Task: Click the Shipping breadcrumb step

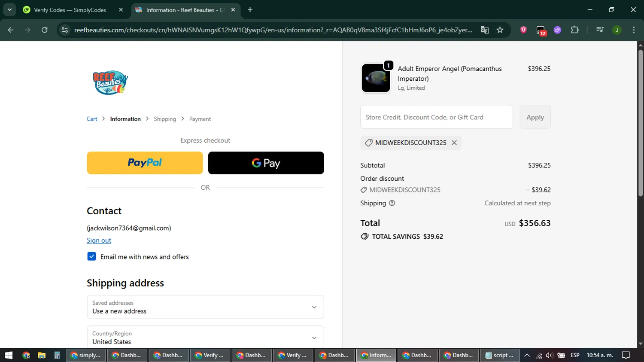Action: coord(165,119)
